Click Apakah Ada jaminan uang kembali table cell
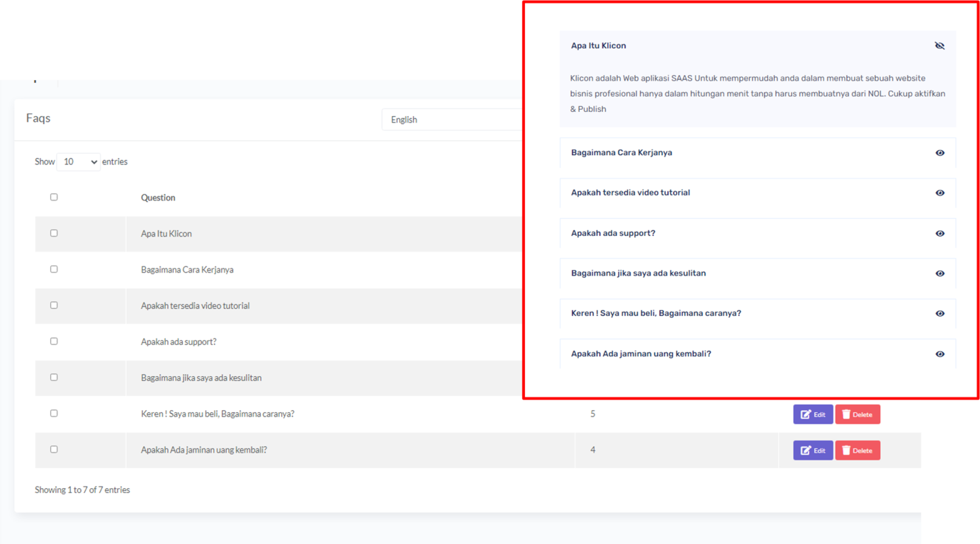The height and width of the screenshot is (544, 980). click(204, 450)
